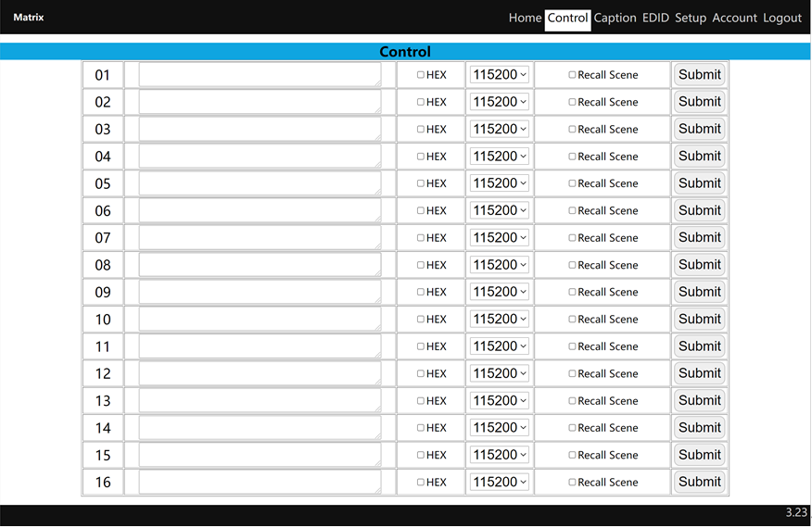Image resolution: width=812 pixels, height=528 pixels.
Task: Open row 06 baud rate dropdown
Action: [x=500, y=210]
